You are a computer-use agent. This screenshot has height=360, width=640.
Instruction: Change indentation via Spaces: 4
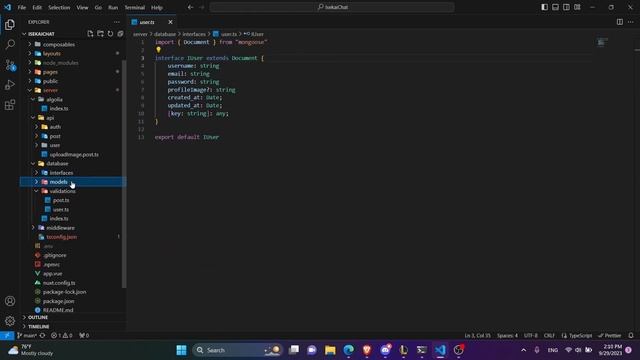tap(507, 336)
